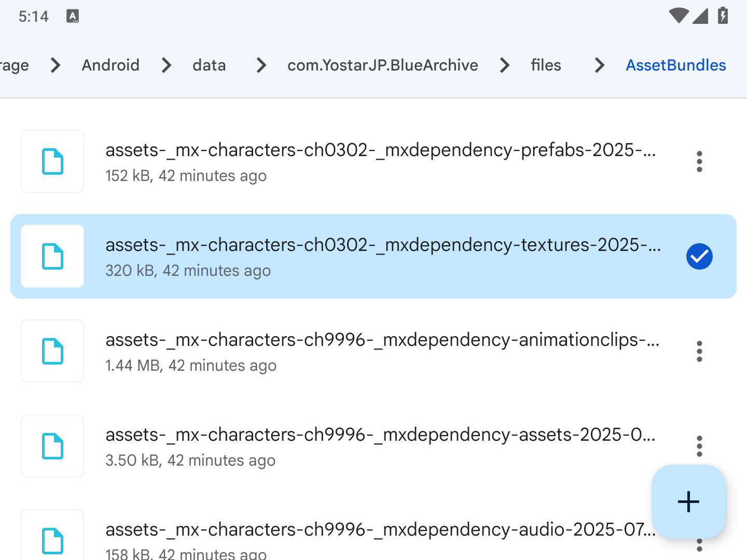Click file icon of ch9996 assets file
The image size is (747, 560).
click(x=52, y=446)
